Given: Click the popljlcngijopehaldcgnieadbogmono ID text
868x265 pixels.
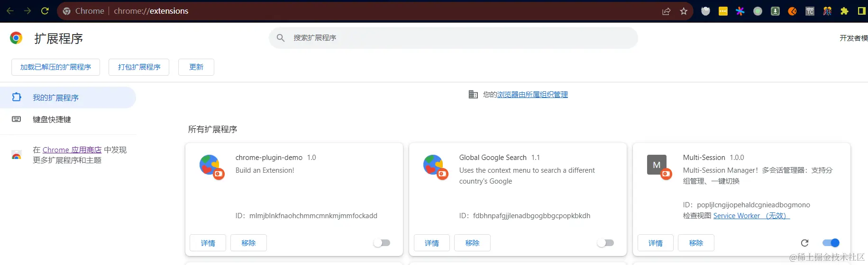Looking at the screenshot, I should coord(753,205).
